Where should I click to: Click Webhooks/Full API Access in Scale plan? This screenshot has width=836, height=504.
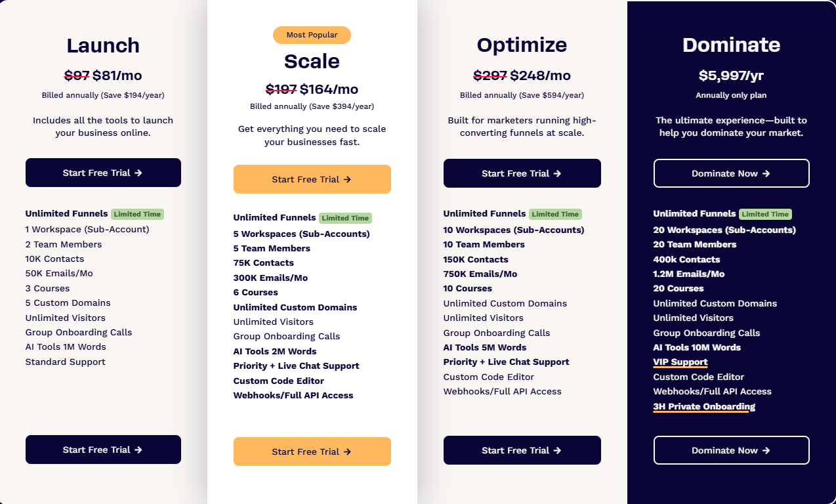click(293, 395)
